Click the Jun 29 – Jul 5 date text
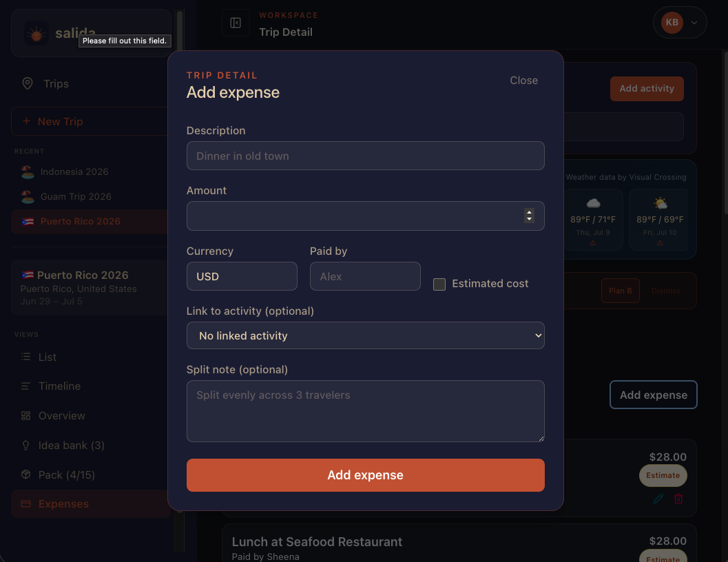This screenshot has height=562, width=728. (52, 301)
